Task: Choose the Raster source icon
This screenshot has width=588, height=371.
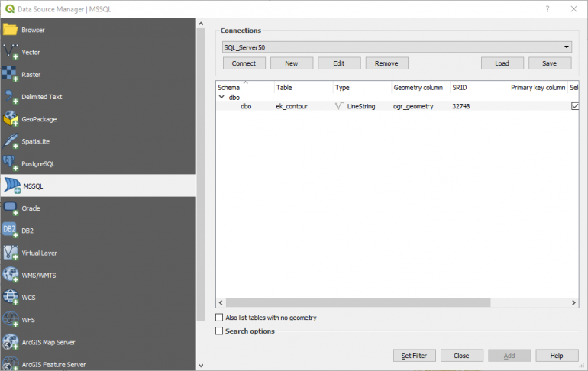Action: click(x=10, y=74)
